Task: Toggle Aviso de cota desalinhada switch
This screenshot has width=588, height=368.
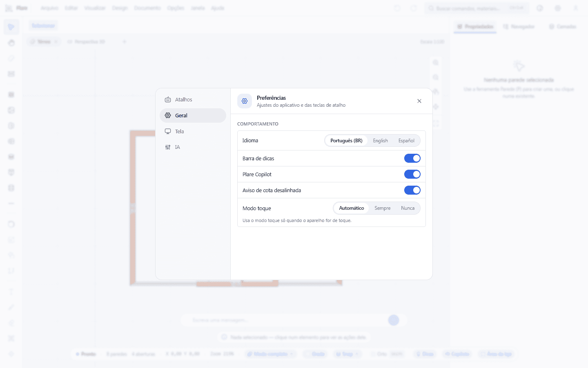Action: (x=412, y=190)
